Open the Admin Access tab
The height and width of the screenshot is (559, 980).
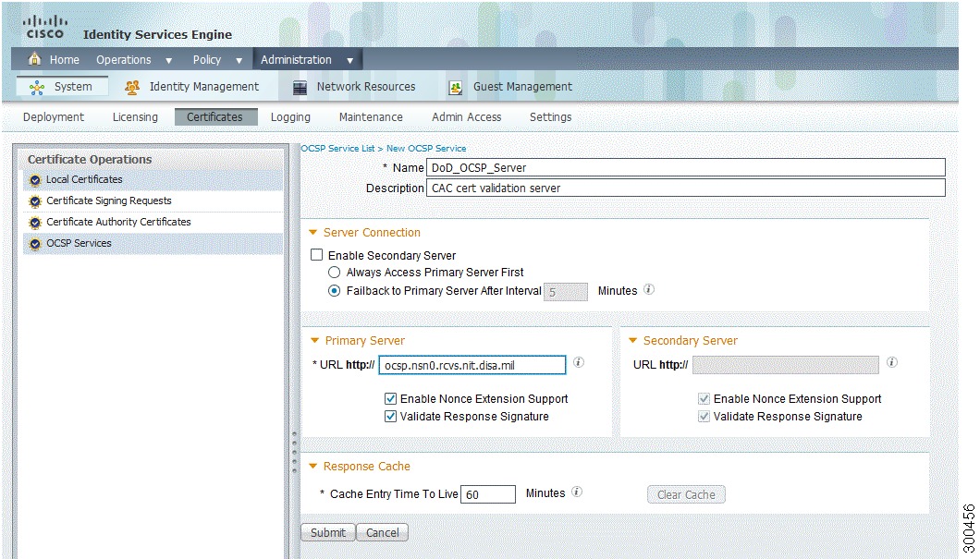(x=466, y=116)
